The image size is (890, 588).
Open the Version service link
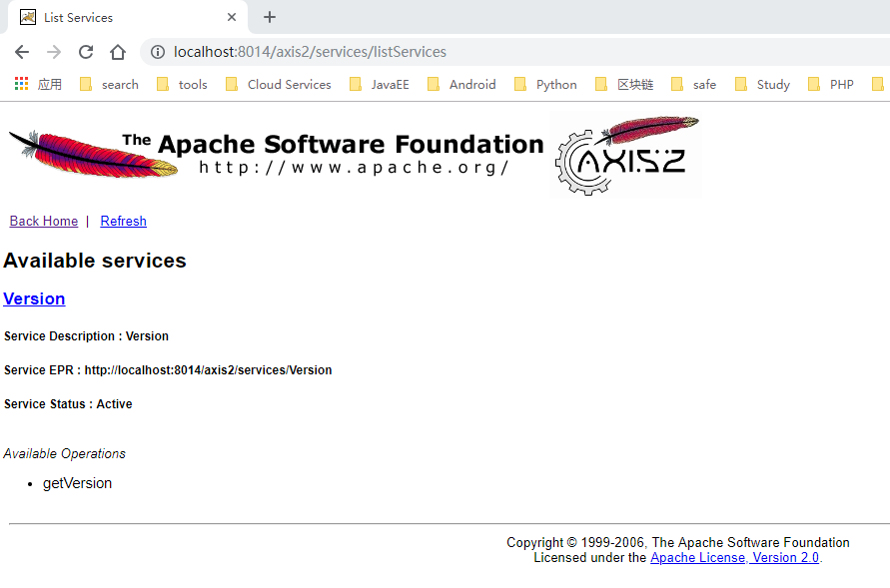point(34,298)
